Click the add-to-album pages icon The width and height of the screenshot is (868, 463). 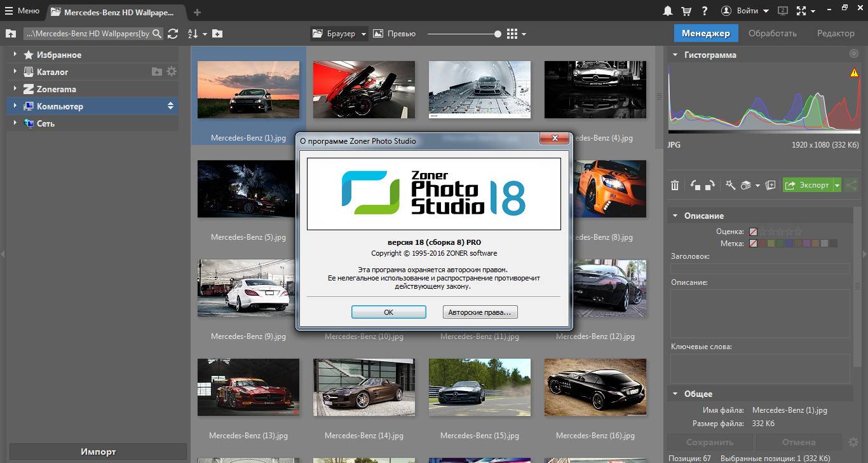coord(770,185)
